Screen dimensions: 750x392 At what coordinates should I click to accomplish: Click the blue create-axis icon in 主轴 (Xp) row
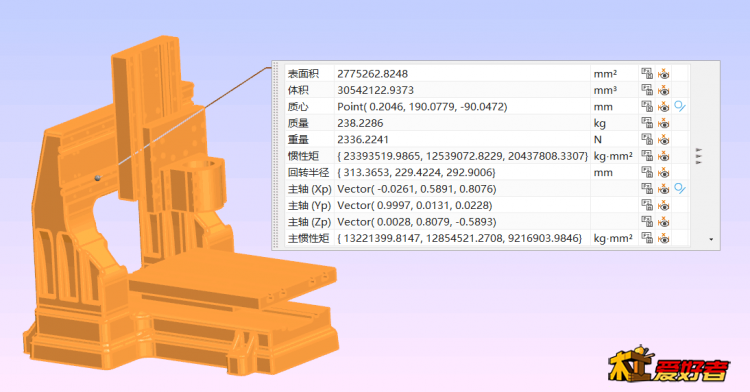click(x=680, y=188)
